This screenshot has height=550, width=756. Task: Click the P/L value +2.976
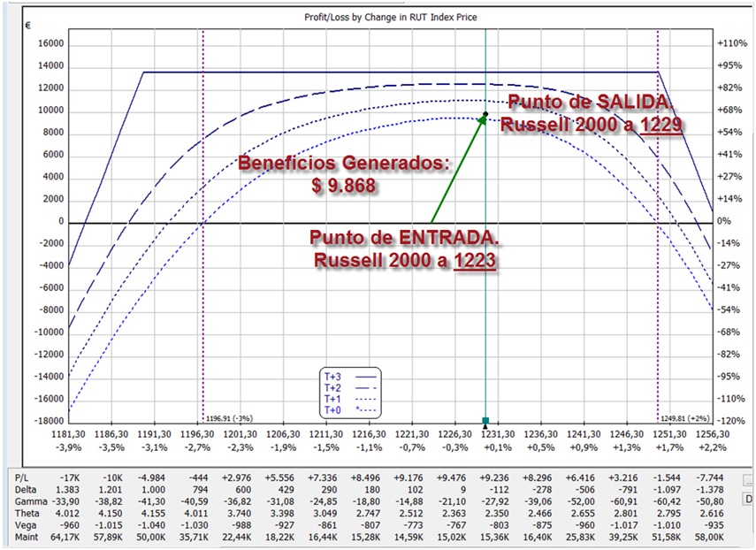coord(236,477)
